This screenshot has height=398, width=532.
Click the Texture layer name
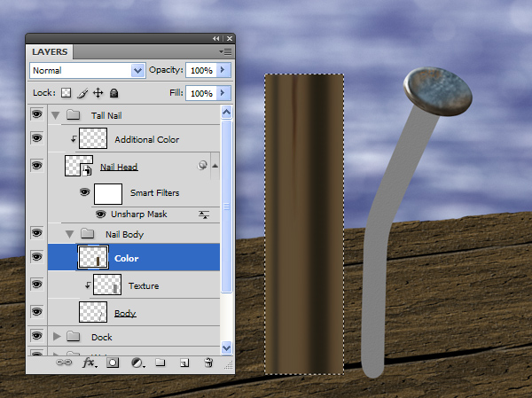144,285
